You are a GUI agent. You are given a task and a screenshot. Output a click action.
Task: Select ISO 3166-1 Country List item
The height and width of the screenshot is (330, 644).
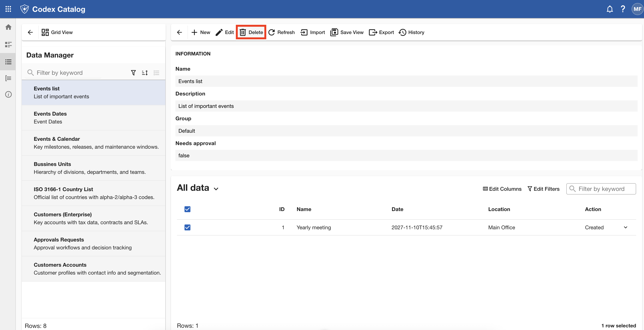pos(93,193)
